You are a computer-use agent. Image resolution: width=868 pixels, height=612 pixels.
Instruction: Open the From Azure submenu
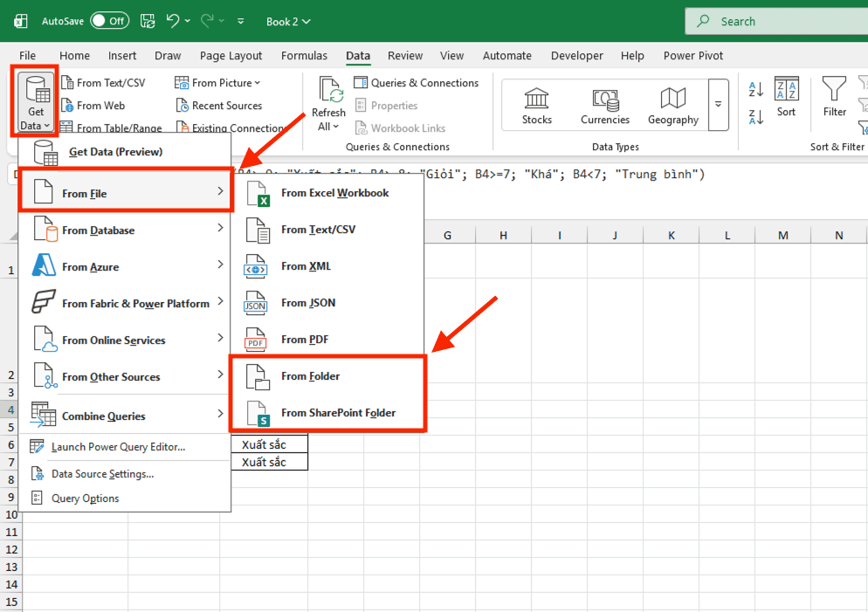tap(126, 266)
